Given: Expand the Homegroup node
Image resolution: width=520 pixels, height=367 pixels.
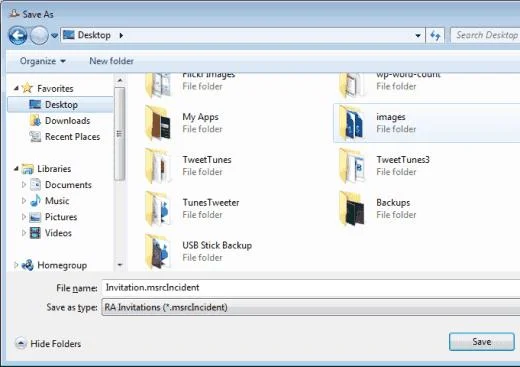Looking at the screenshot, I should click(x=16, y=265).
